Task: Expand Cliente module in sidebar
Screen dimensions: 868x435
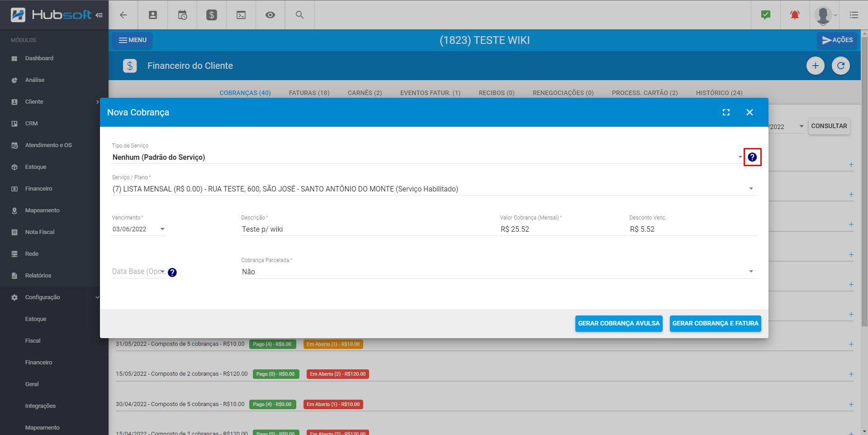Action: pyautogui.click(x=54, y=102)
